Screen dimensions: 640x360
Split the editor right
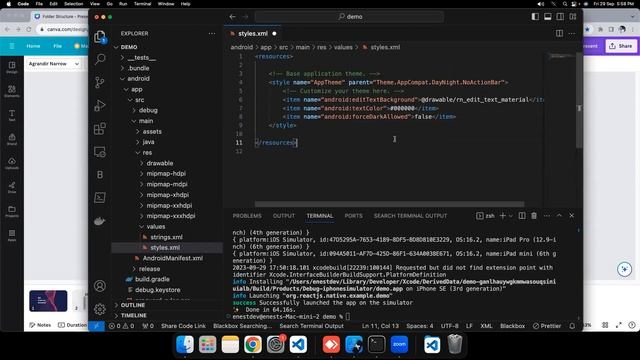pyautogui.click(x=559, y=33)
